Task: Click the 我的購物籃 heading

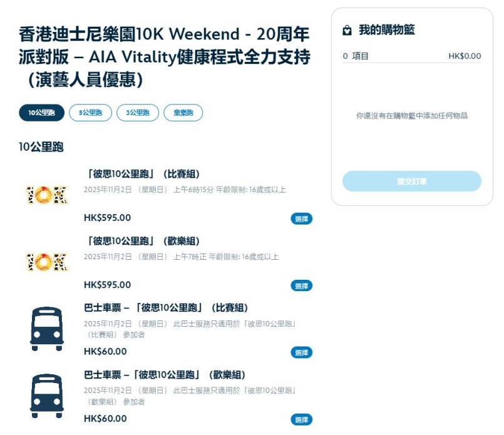Action: [386, 30]
